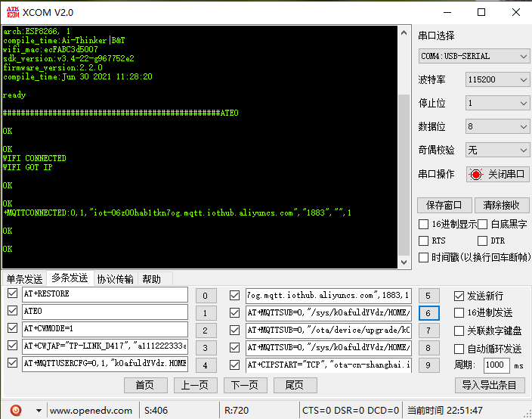Uncheck the box beside AT+MQTTUSERCFG entry
532x419 pixels.
(x=12, y=362)
